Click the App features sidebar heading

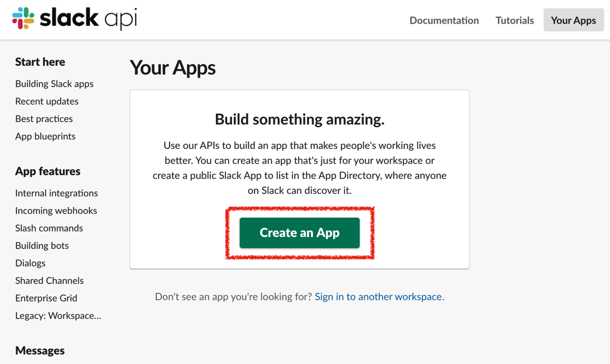click(48, 171)
